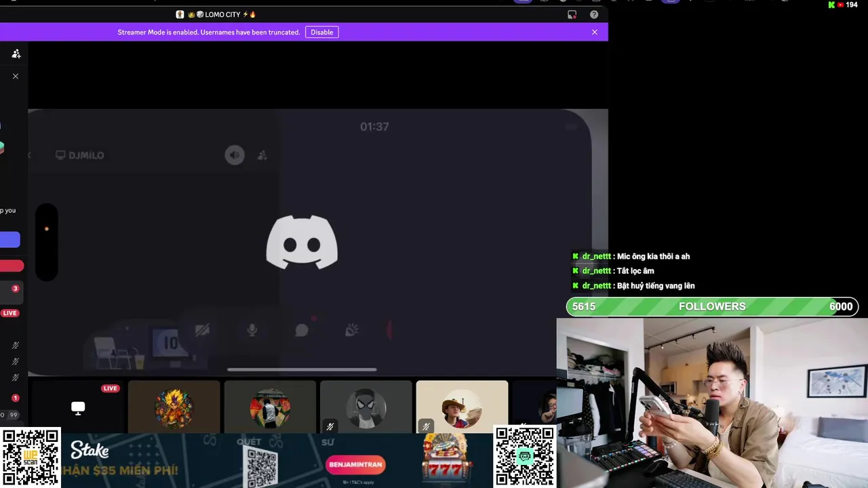Select the golden-haired avatar participant tile
Viewport: 868px width, 488px height.
pos(174,407)
